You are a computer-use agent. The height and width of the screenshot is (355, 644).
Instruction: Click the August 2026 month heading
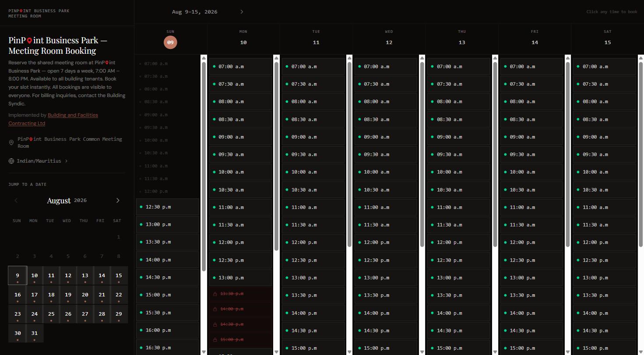(x=67, y=201)
